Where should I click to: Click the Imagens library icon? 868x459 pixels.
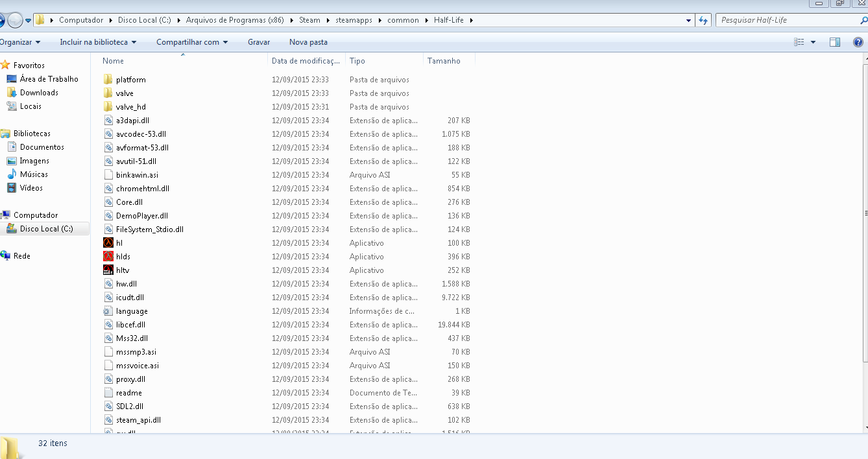tap(12, 160)
